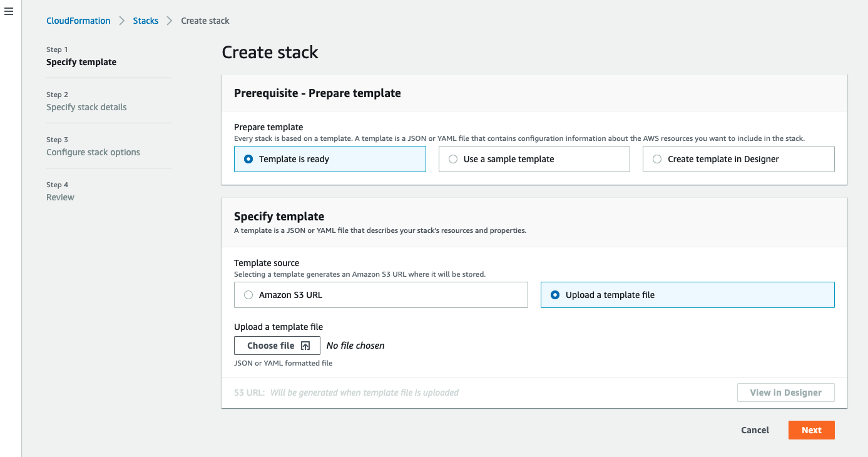
Task: Select Amazon S3 URL as source
Action: pos(248,295)
